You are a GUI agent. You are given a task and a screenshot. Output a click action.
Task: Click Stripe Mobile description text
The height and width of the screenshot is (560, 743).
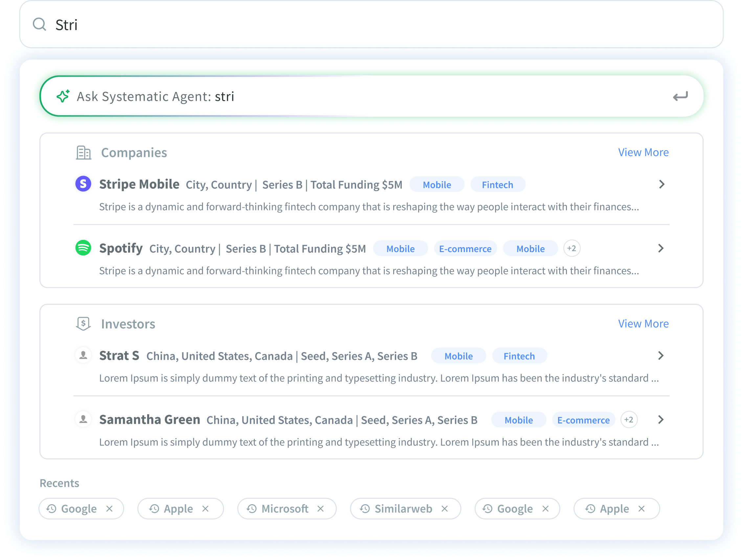pyautogui.click(x=369, y=207)
